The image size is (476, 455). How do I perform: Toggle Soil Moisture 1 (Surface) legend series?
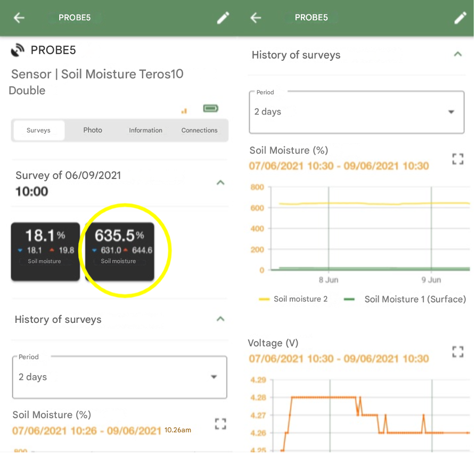click(x=405, y=299)
